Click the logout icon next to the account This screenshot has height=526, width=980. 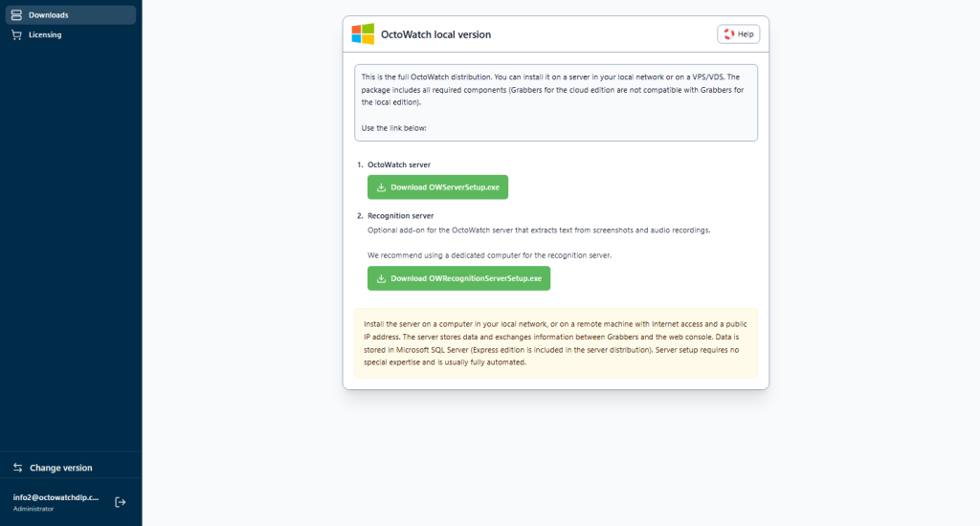click(120, 502)
